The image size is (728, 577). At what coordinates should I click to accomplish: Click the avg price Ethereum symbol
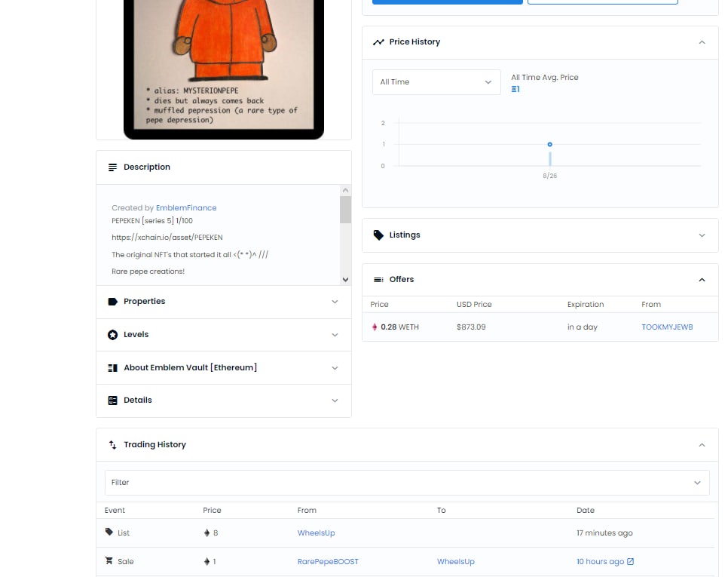pyautogui.click(x=513, y=89)
